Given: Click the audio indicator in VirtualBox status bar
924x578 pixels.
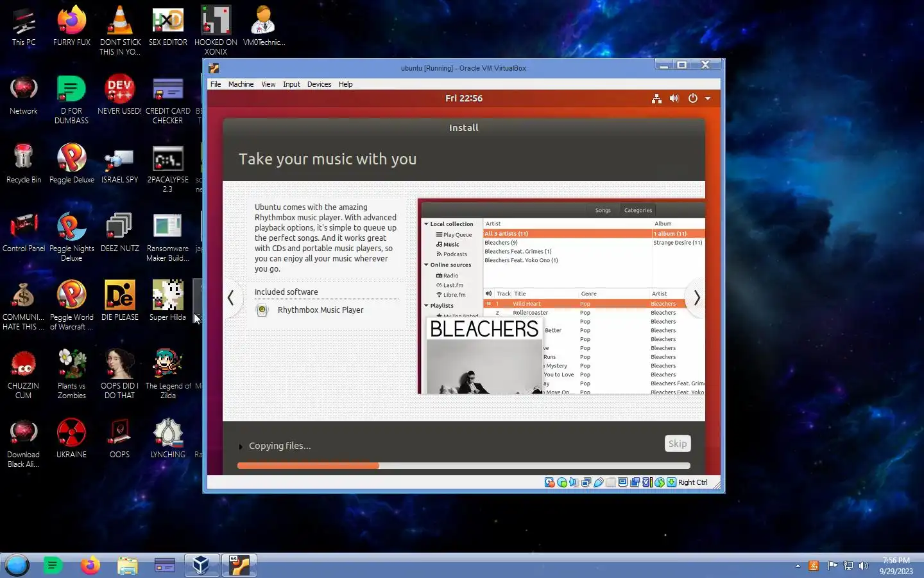Looking at the screenshot, I should pyautogui.click(x=574, y=482).
